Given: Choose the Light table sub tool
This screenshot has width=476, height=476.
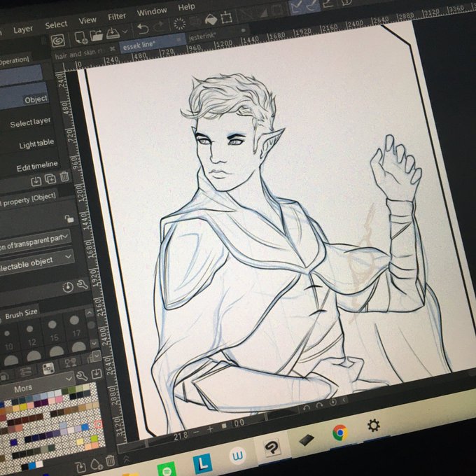Looking at the screenshot, I should coord(36,144).
